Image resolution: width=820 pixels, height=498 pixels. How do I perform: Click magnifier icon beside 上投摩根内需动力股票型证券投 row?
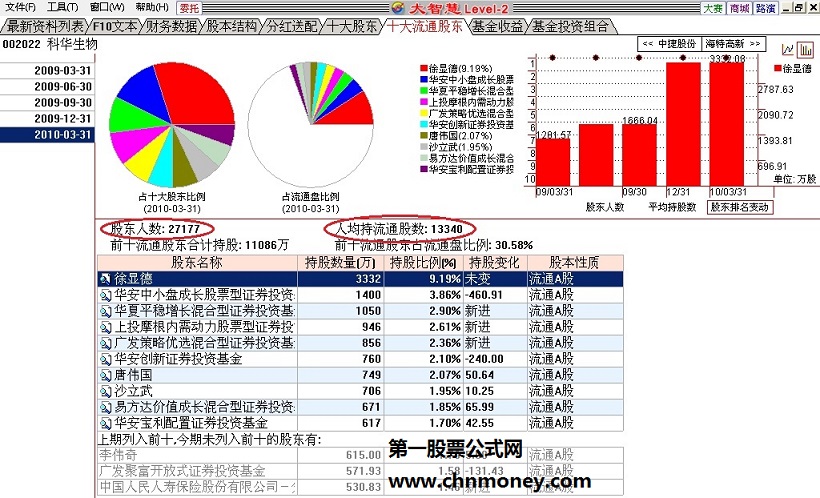coord(105,327)
